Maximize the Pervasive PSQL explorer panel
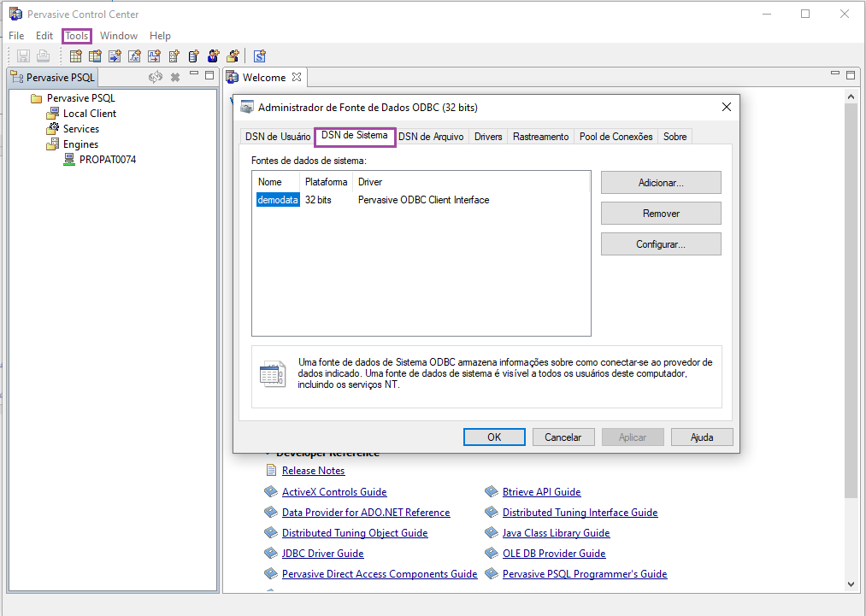Image resolution: width=866 pixels, height=616 pixels. [209, 75]
